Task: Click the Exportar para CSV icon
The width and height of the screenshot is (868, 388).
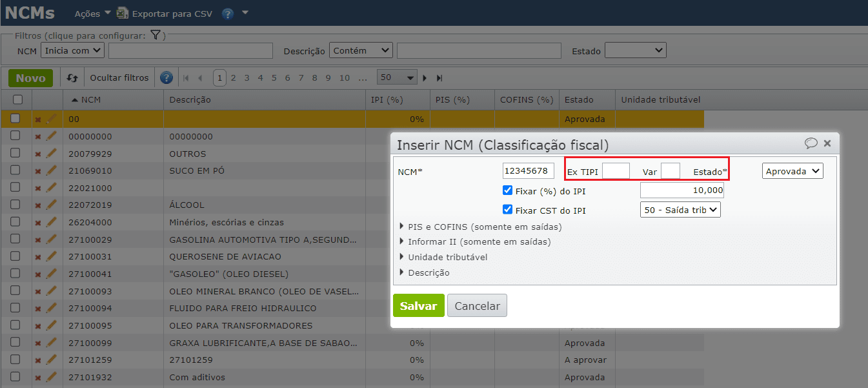Action: point(122,12)
